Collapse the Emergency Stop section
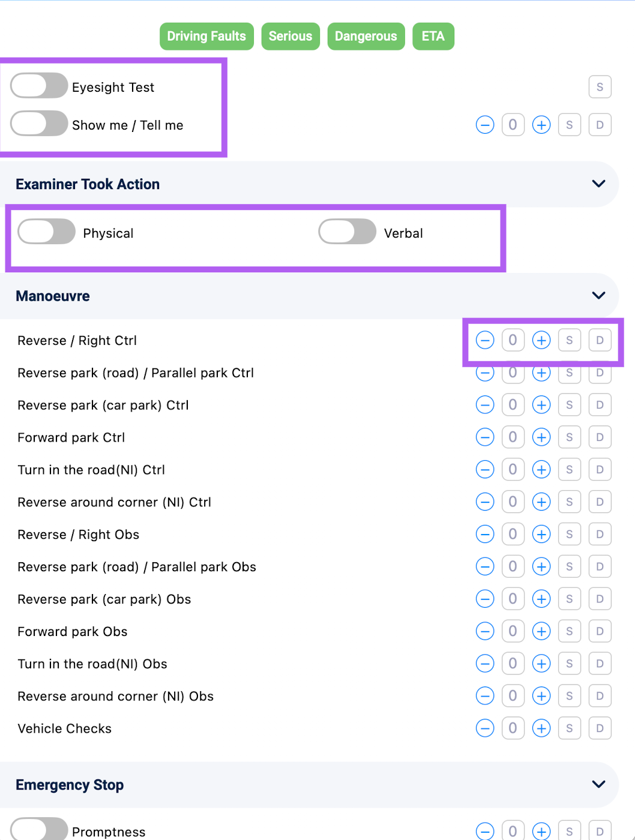The width and height of the screenshot is (635, 840). 598,784
